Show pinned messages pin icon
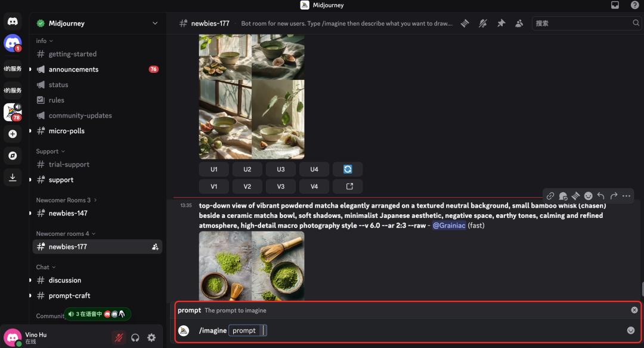Image resolution: width=644 pixels, height=348 pixels. (x=501, y=23)
